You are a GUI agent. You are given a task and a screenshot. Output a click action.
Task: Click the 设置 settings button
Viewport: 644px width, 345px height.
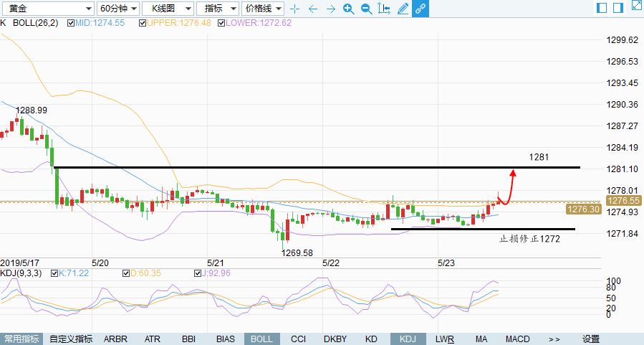tap(591, 339)
